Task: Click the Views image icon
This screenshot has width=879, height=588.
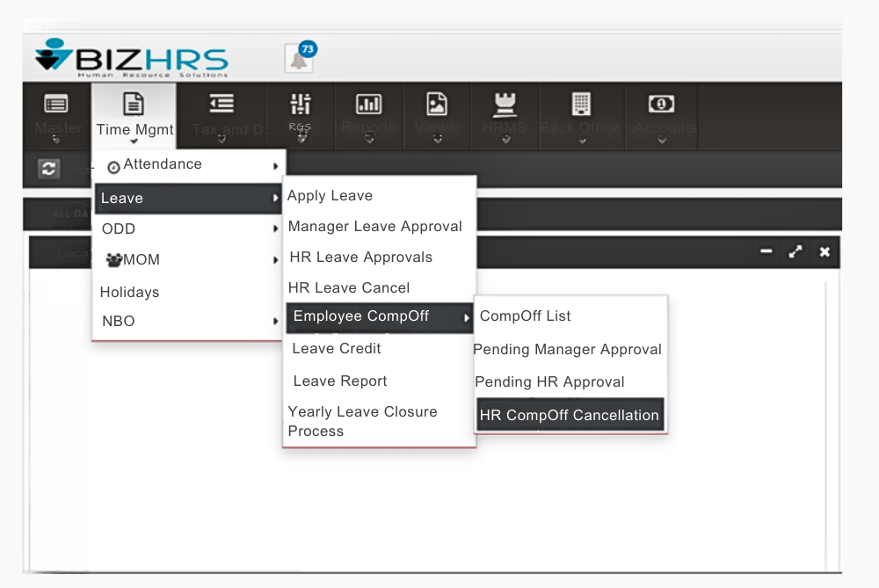Action: pyautogui.click(x=436, y=105)
